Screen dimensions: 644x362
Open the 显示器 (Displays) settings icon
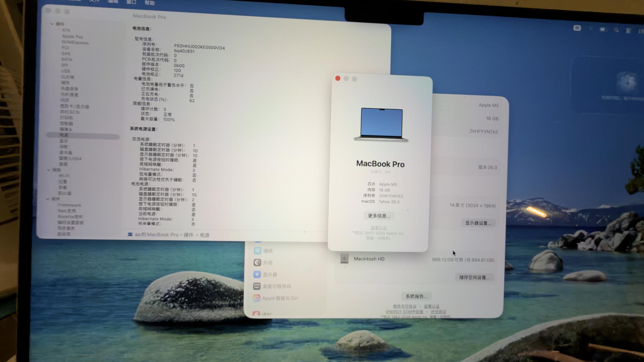(257, 274)
